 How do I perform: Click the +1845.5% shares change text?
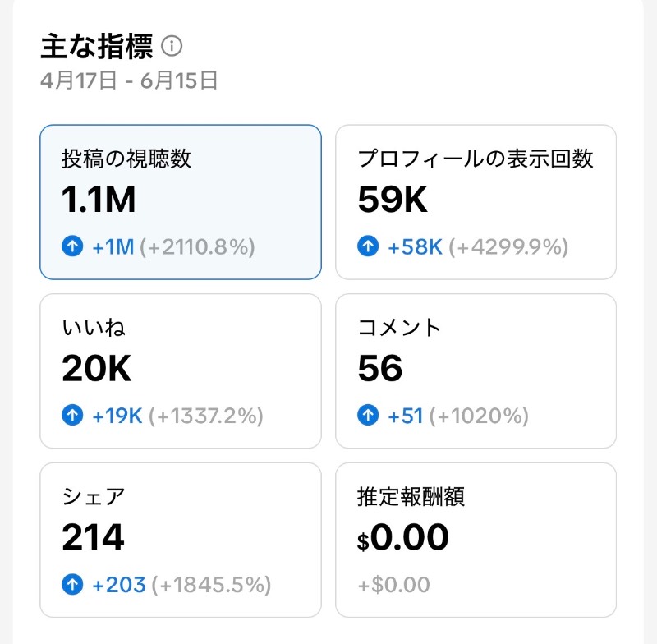[211, 585]
